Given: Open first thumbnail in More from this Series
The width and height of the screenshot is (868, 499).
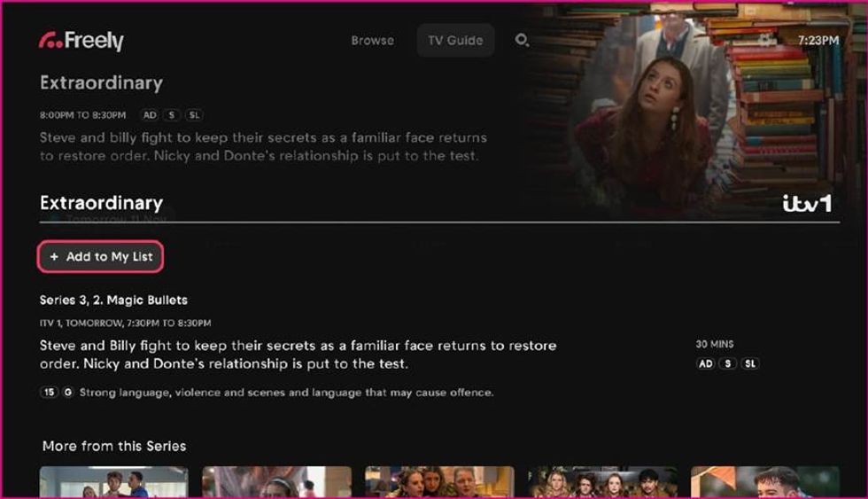Looking at the screenshot, I should 113,482.
